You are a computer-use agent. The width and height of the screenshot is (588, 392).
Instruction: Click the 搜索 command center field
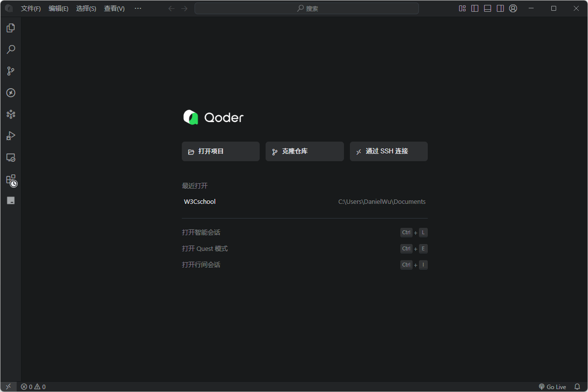click(307, 8)
